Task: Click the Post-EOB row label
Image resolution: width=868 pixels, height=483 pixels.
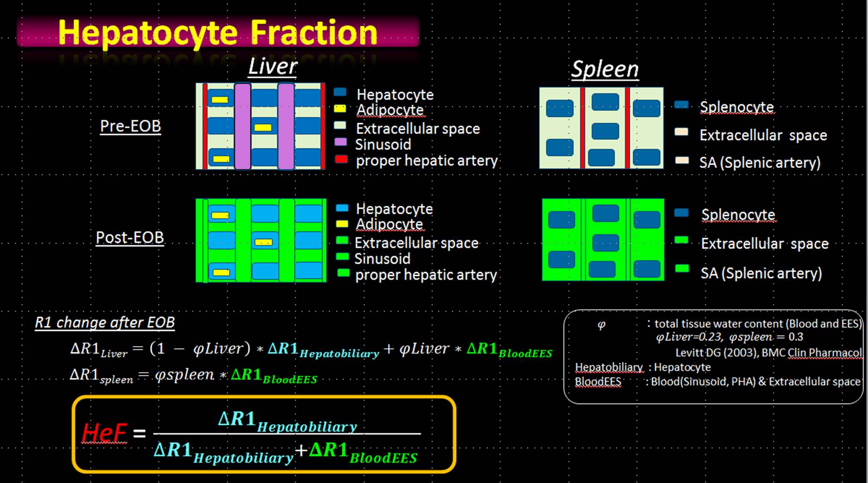Action: click(x=130, y=237)
